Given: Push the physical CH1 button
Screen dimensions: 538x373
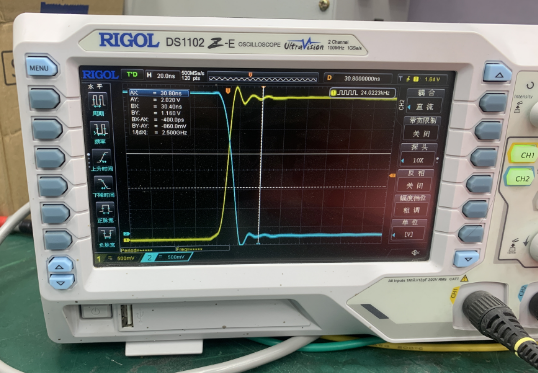Looking at the screenshot, I should tap(523, 154).
